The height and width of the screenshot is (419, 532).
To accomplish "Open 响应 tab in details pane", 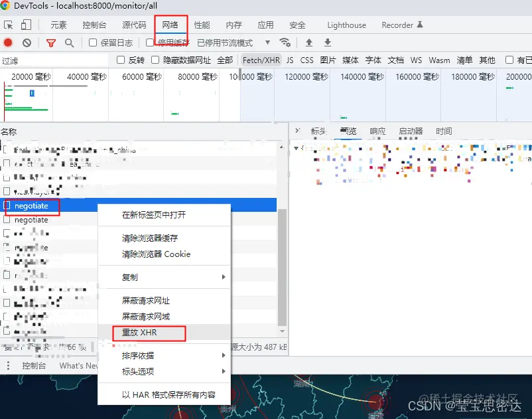I will [377, 131].
